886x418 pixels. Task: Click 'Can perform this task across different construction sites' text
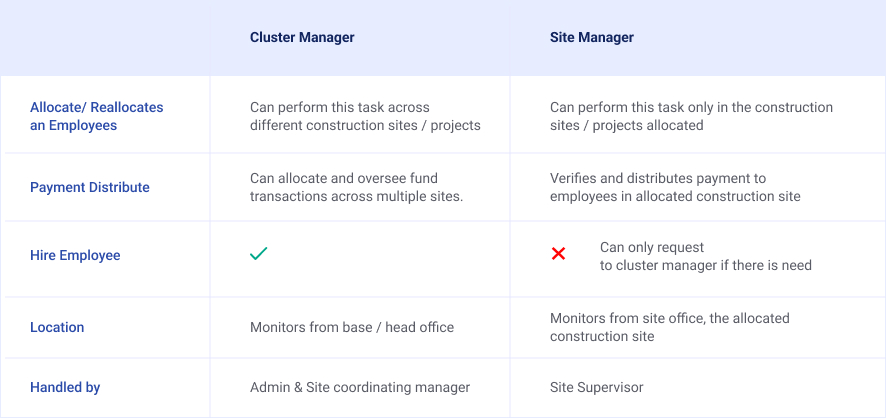tap(365, 116)
